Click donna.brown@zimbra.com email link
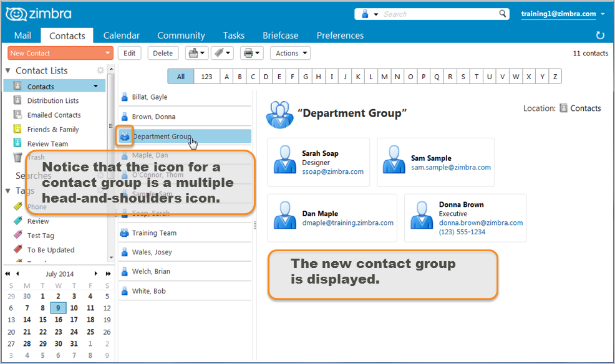This screenshot has width=615, height=364. tap(480, 223)
